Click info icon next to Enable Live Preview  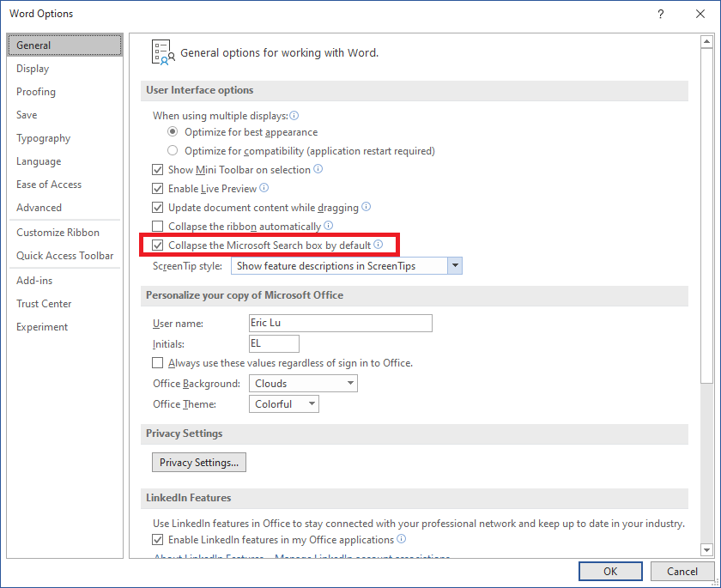pos(264,188)
